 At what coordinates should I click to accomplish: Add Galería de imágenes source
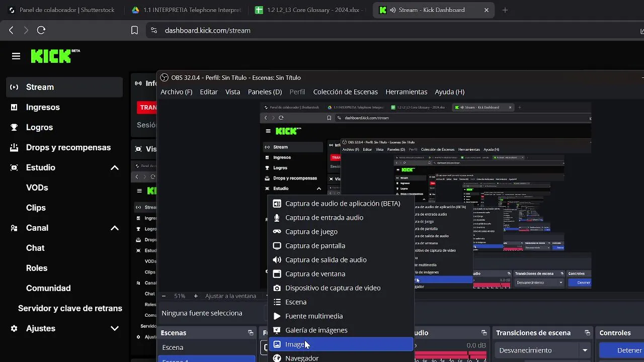coord(341,330)
